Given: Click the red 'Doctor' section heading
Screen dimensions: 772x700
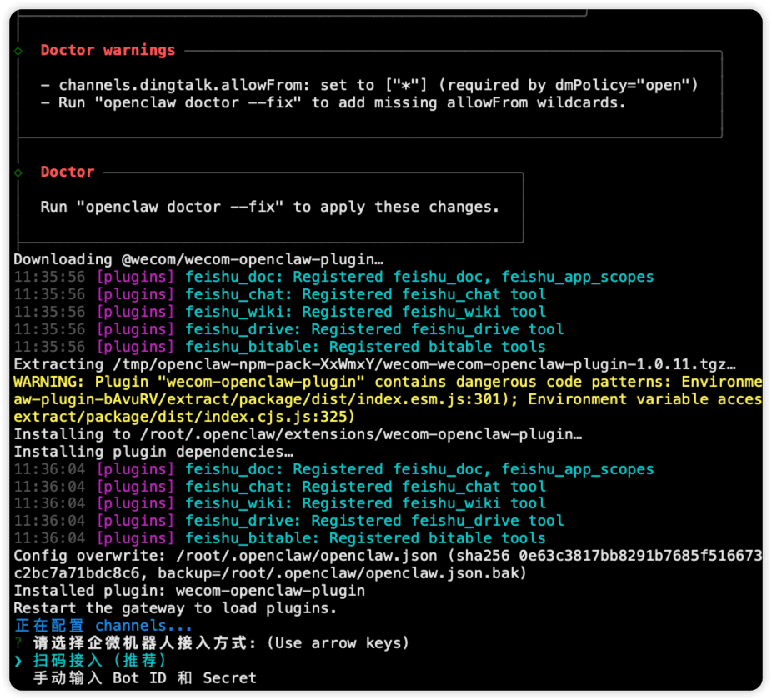Looking at the screenshot, I should 68,172.
